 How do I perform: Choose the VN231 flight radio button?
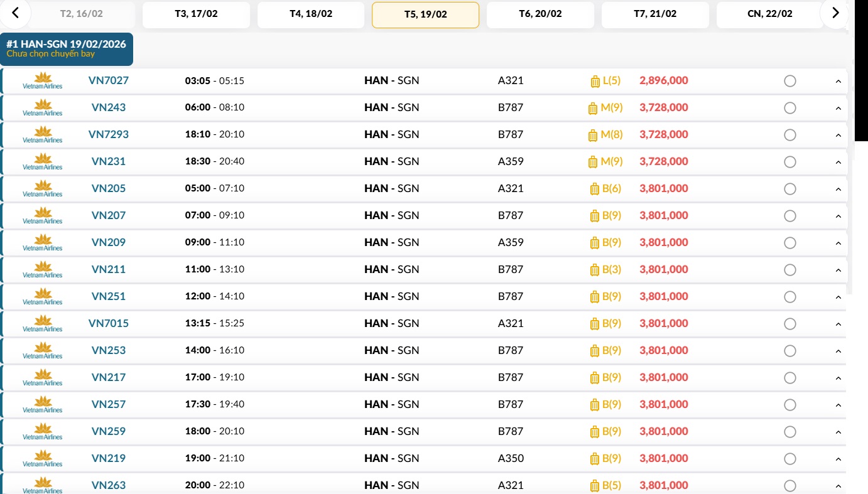click(790, 162)
